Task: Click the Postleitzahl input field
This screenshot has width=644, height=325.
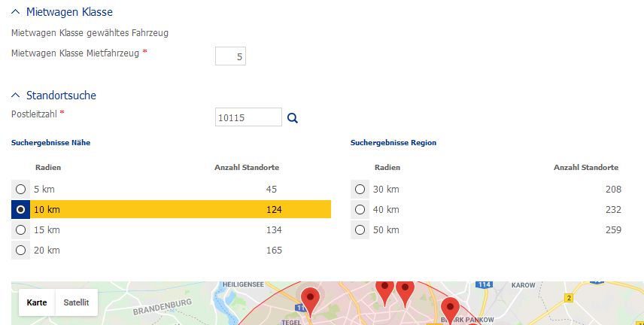Action: (x=248, y=117)
